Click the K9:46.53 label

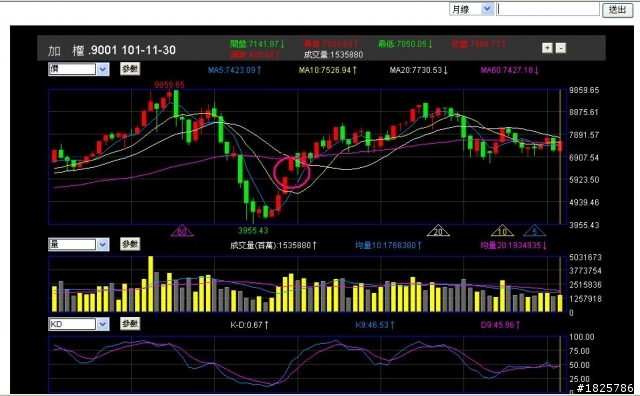coord(374,325)
